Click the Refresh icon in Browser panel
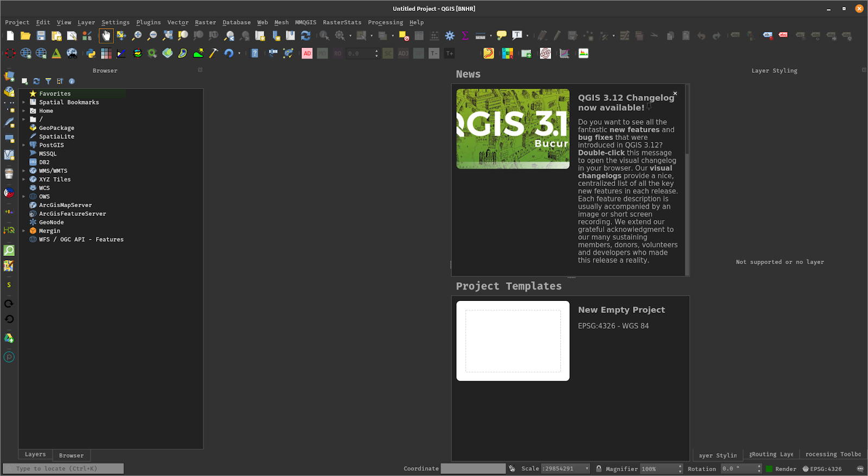Image resolution: width=868 pixels, height=476 pixels. (36, 81)
